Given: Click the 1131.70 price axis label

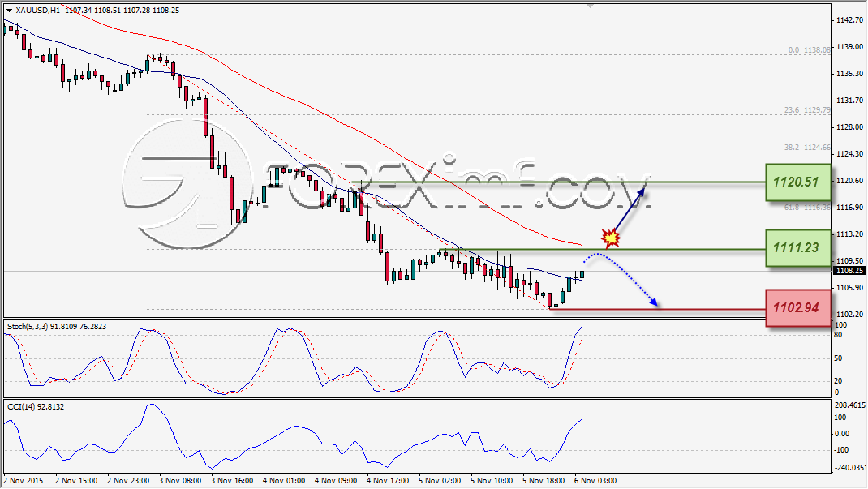Looking at the screenshot, I should [849, 100].
